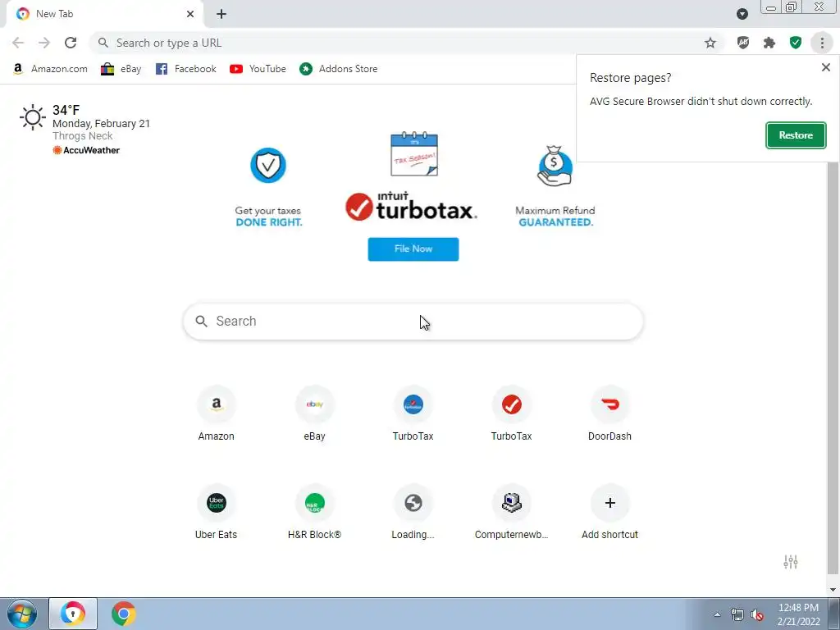Open AVG Security & Privacy shield icon

(x=796, y=43)
